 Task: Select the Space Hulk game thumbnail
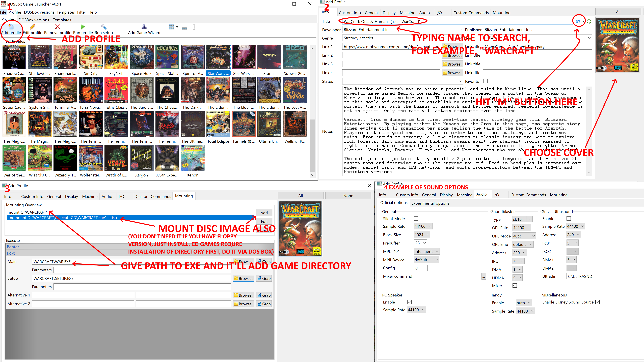[142, 57]
